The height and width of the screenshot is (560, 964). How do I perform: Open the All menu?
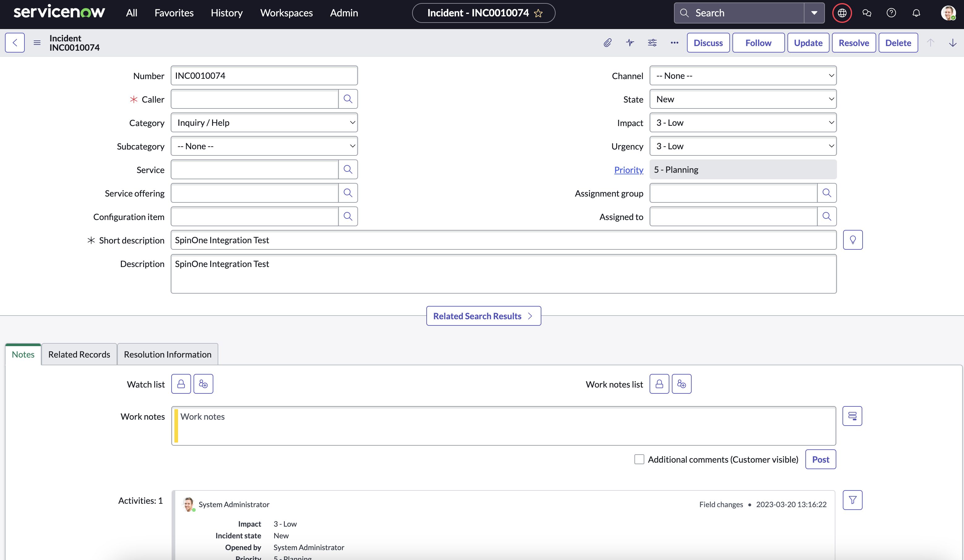[x=132, y=13]
